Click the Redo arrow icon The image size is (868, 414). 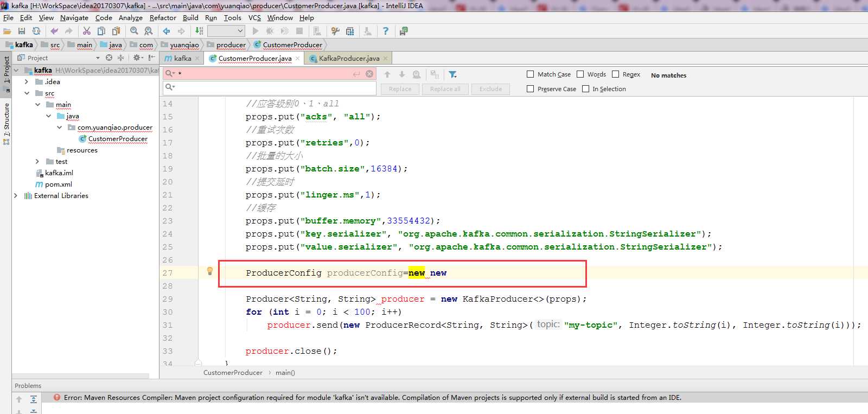68,31
